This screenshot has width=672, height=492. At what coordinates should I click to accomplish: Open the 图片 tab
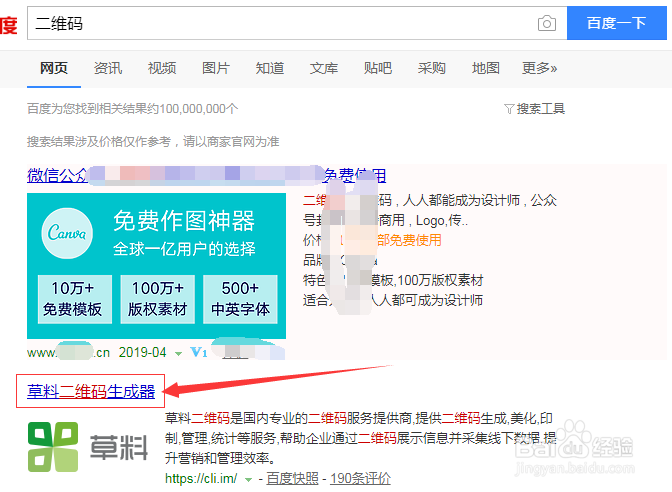pyautogui.click(x=216, y=68)
